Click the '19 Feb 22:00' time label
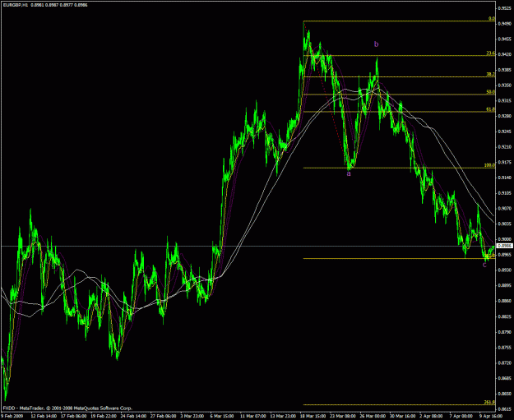The width and height of the screenshot is (514, 420). (104, 416)
